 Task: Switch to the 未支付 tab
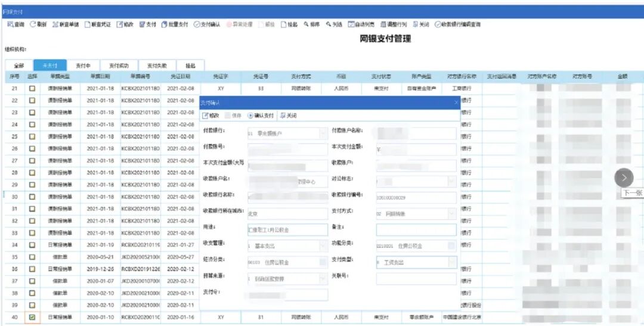tap(49, 66)
